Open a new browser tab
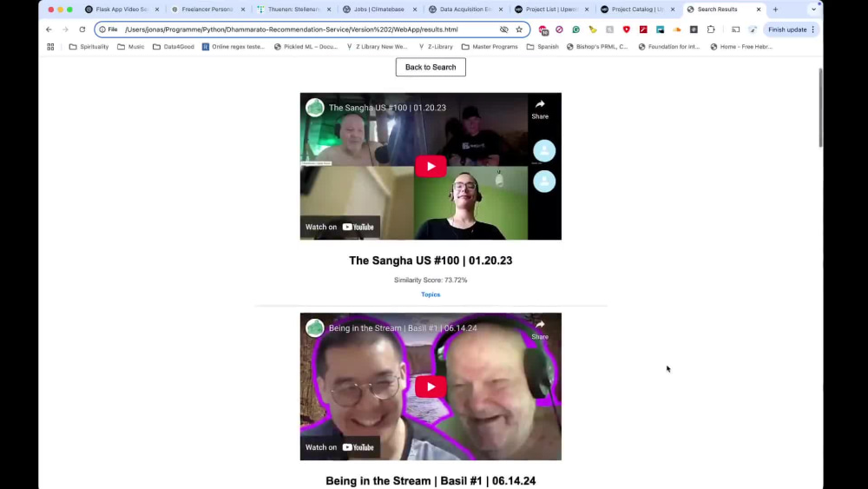 point(775,10)
